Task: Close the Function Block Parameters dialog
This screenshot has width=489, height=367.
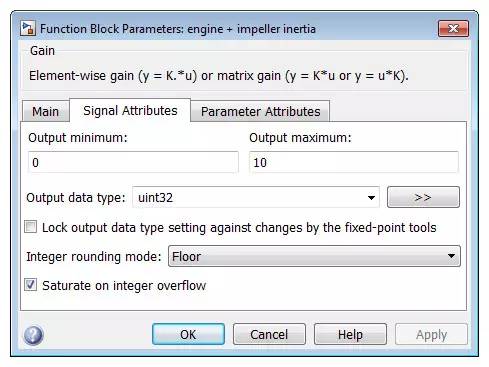Action: coord(453,29)
